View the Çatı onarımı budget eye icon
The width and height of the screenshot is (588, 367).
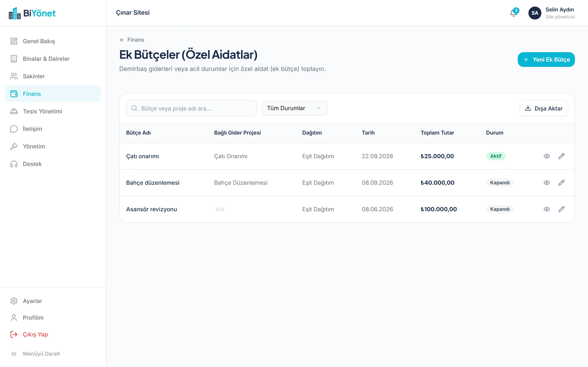coord(547,156)
